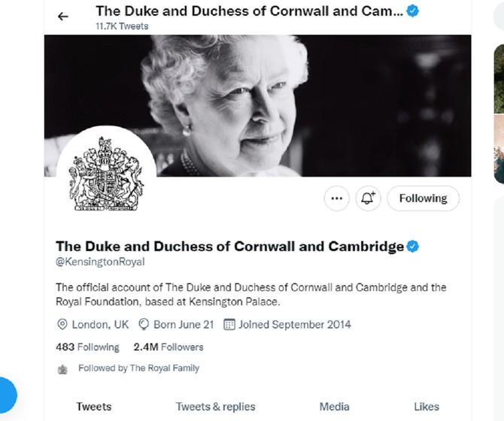Screen dimensions: 504x421
Task: Select the Media tab
Action: 334,407
